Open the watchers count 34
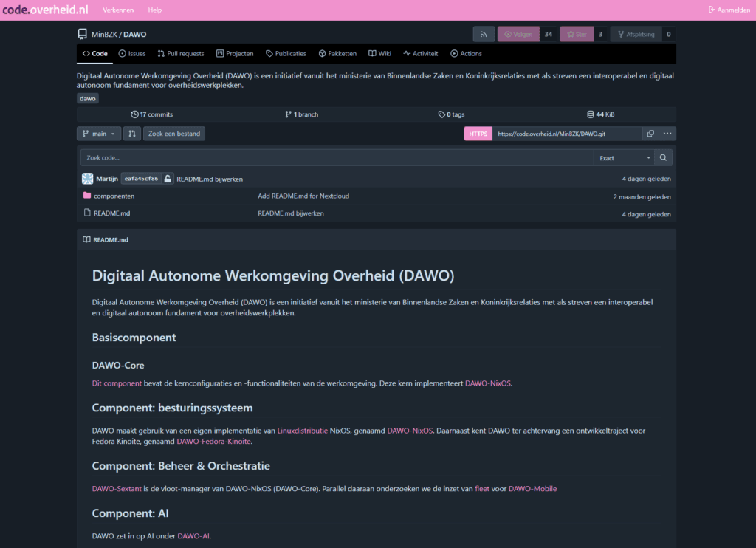The height and width of the screenshot is (548, 756). pos(549,34)
